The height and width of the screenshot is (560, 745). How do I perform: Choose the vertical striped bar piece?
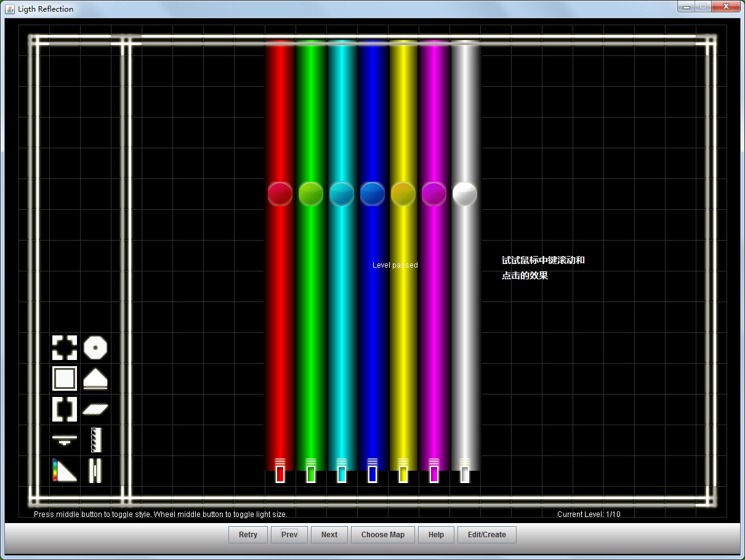click(x=96, y=440)
